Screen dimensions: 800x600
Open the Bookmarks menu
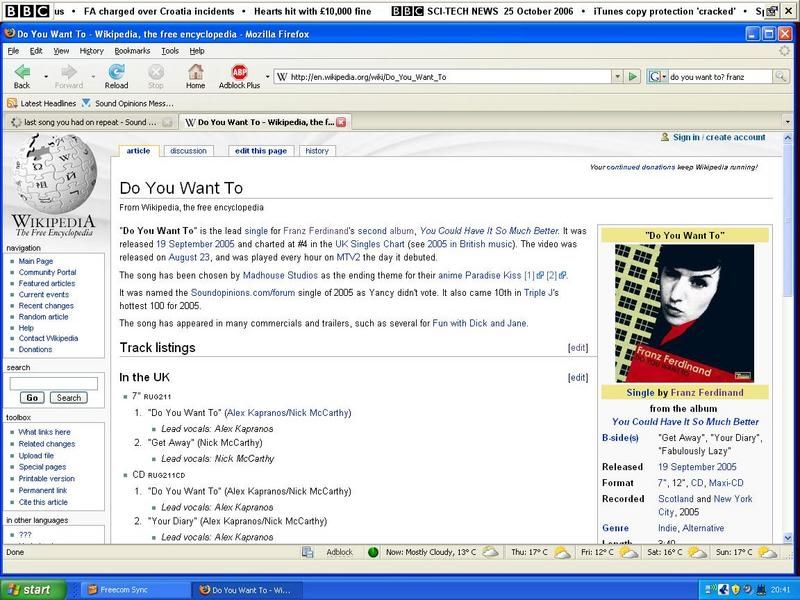[x=132, y=51]
